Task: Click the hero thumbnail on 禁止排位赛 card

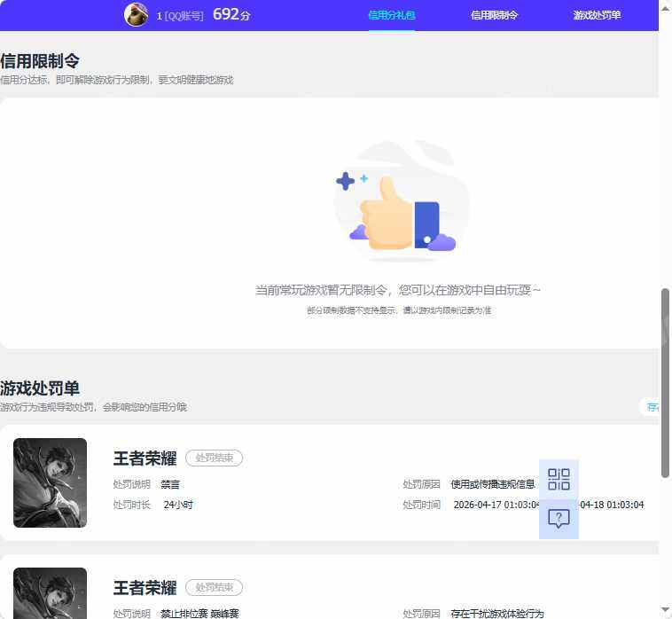Action: pos(51,593)
